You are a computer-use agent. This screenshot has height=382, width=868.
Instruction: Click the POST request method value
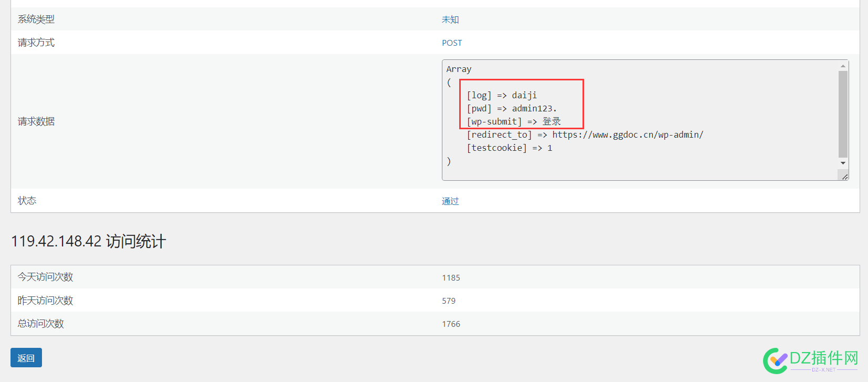(452, 43)
